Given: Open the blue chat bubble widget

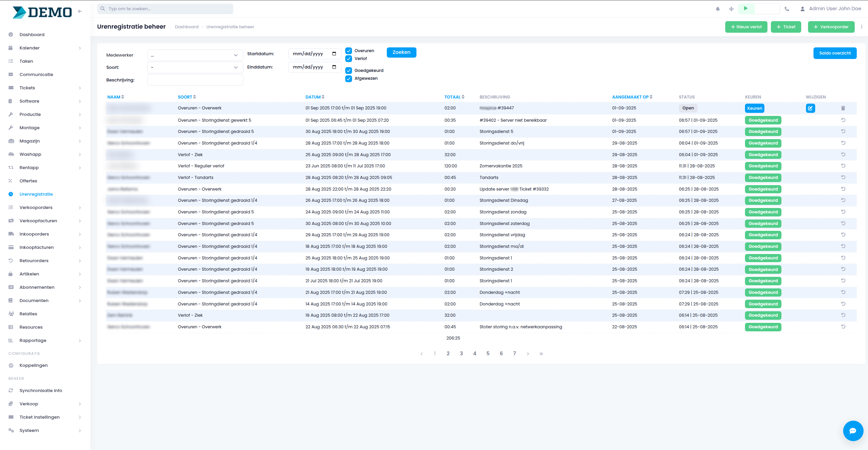Looking at the screenshot, I should point(853,431).
